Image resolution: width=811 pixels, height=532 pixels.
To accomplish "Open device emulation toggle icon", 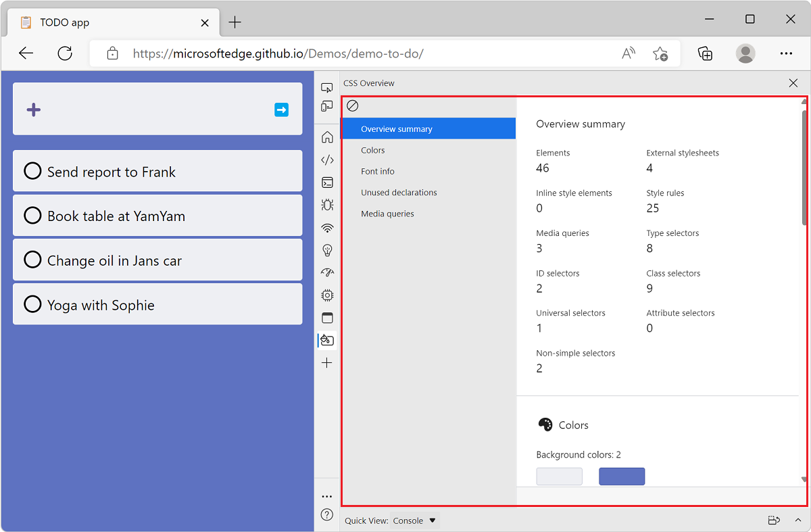I will click(326, 105).
